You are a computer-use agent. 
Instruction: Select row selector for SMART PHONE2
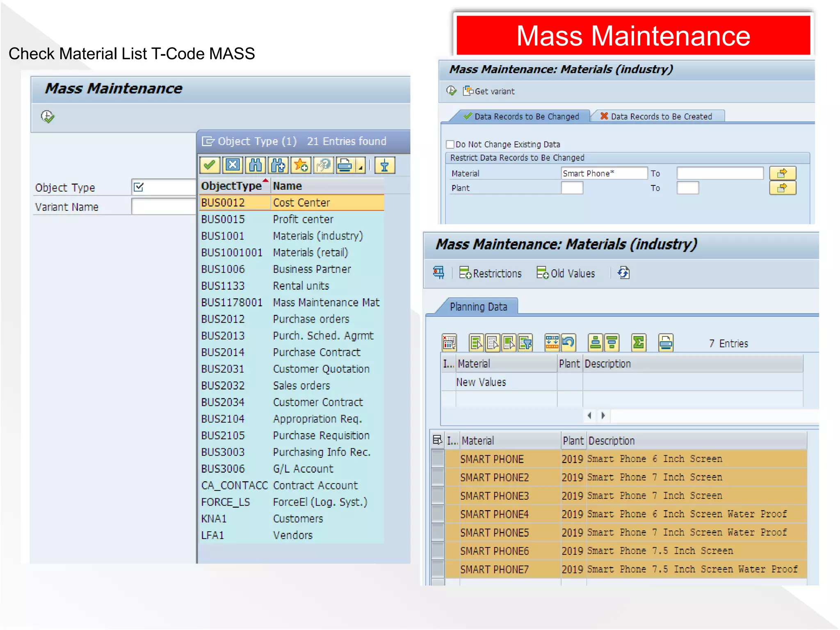[438, 477]
